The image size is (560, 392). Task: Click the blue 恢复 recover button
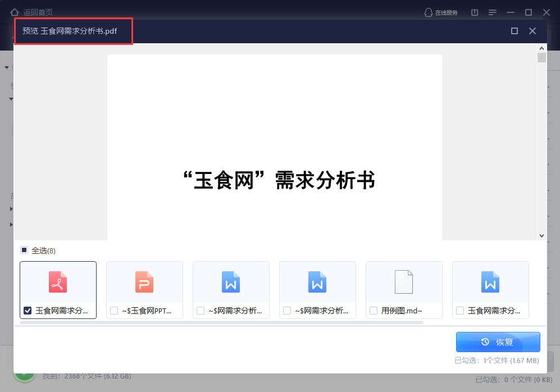(x=497, y=341)
